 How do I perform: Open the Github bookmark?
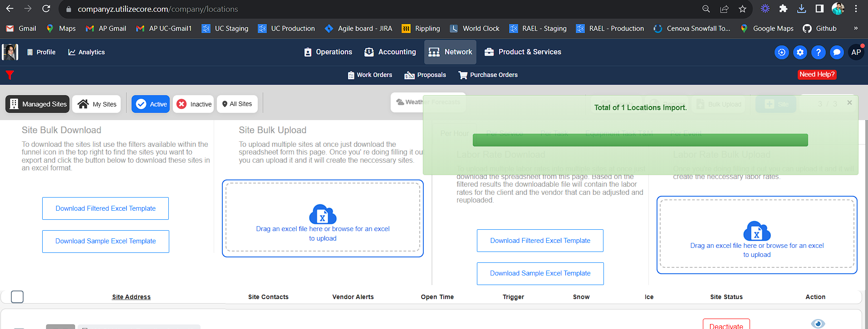coord(820,28)
